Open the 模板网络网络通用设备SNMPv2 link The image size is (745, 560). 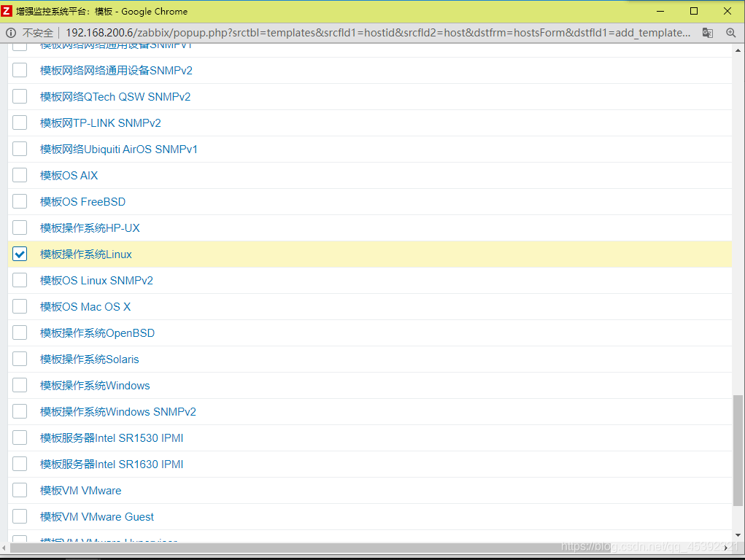click(117, 70)
